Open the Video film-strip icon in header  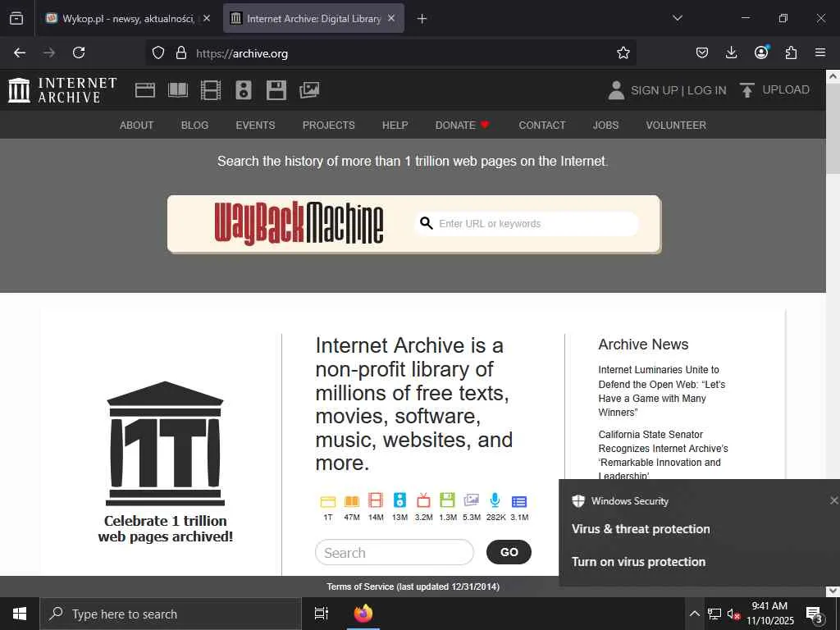coord(211,90)
